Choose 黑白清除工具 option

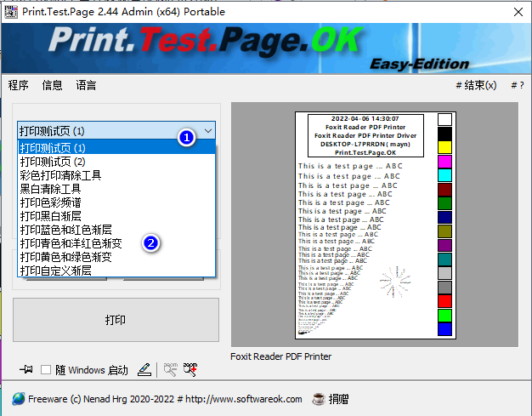tap(116, 189)
